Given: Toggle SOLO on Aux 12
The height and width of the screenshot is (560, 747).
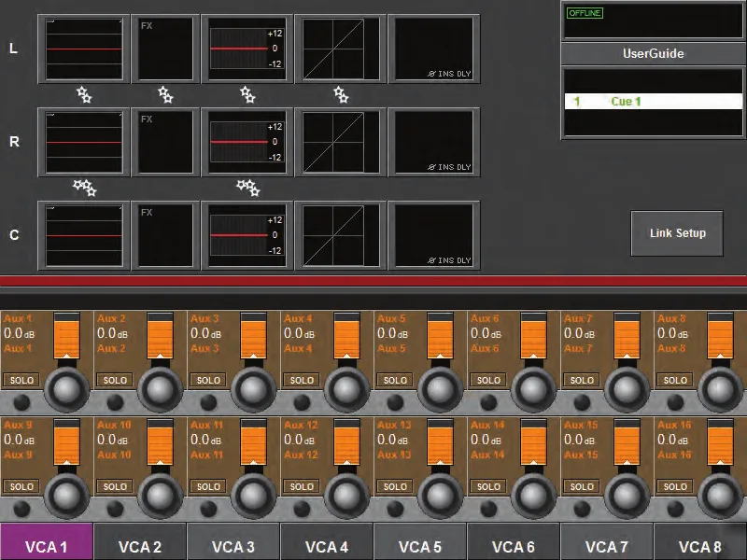Looking at the screenshot, I should 302,486.
